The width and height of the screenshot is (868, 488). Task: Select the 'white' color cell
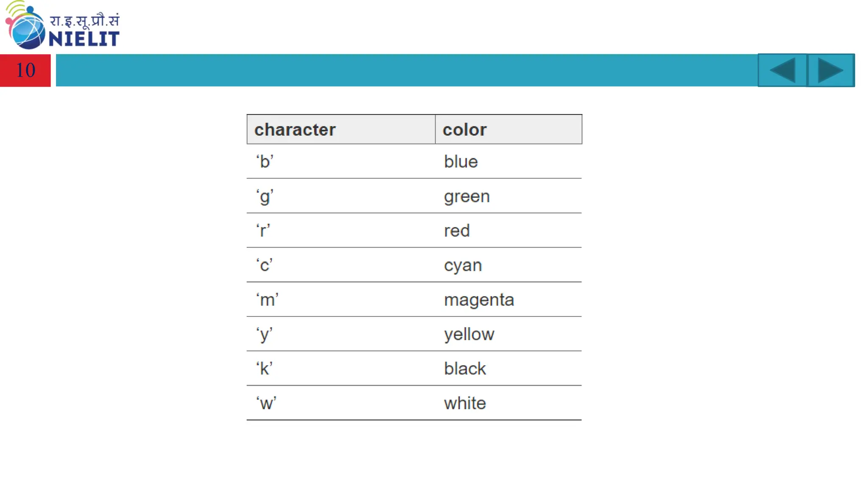[509, 403]
